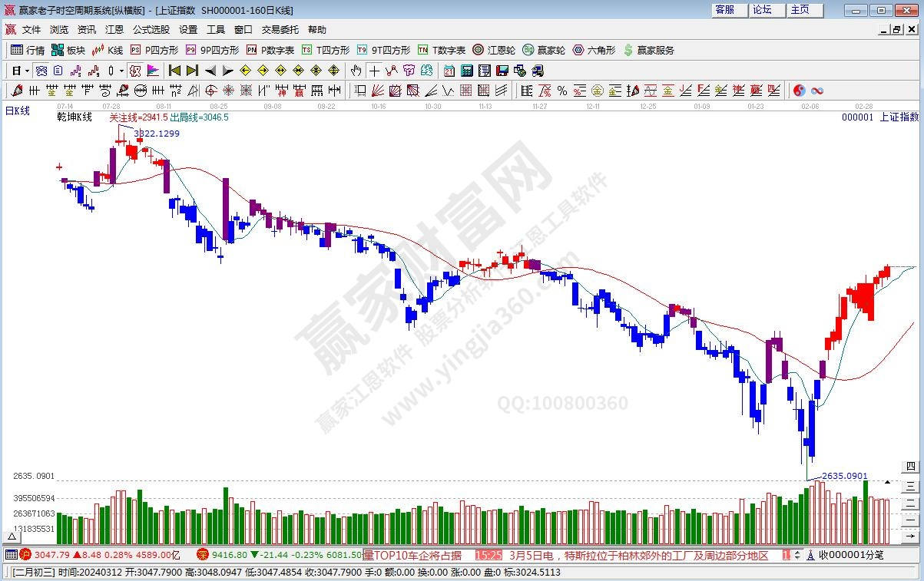Click the 客服 button in title bar
This screenshot has width=924, height=581.
point(724,10)
